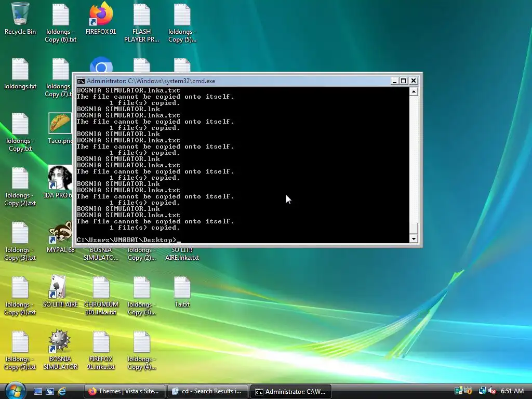The image size is (532, 399).
Task: Select the partially hidden Chrome desktop icon
Action: (101, 64)
